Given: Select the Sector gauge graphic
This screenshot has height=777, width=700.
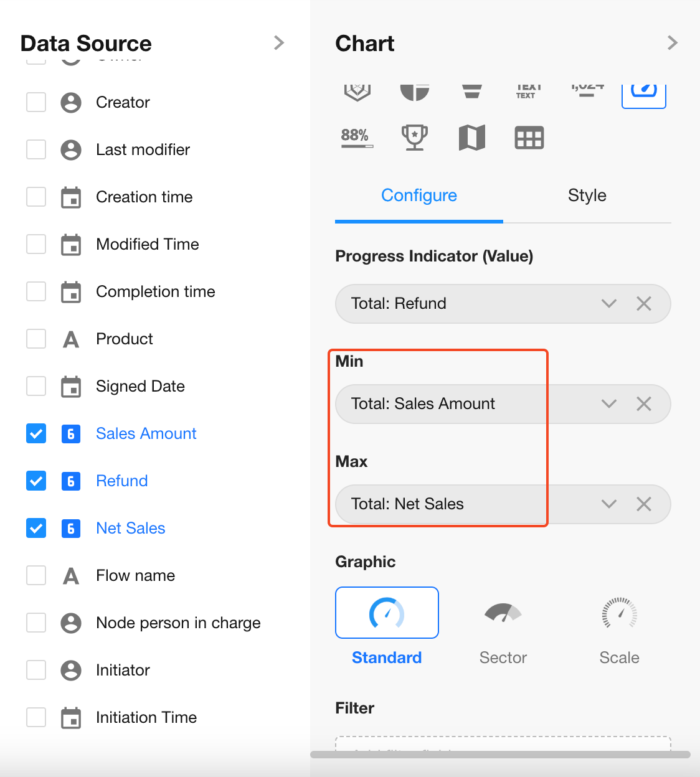Looking at the screenshot, I should pos(503,613).
